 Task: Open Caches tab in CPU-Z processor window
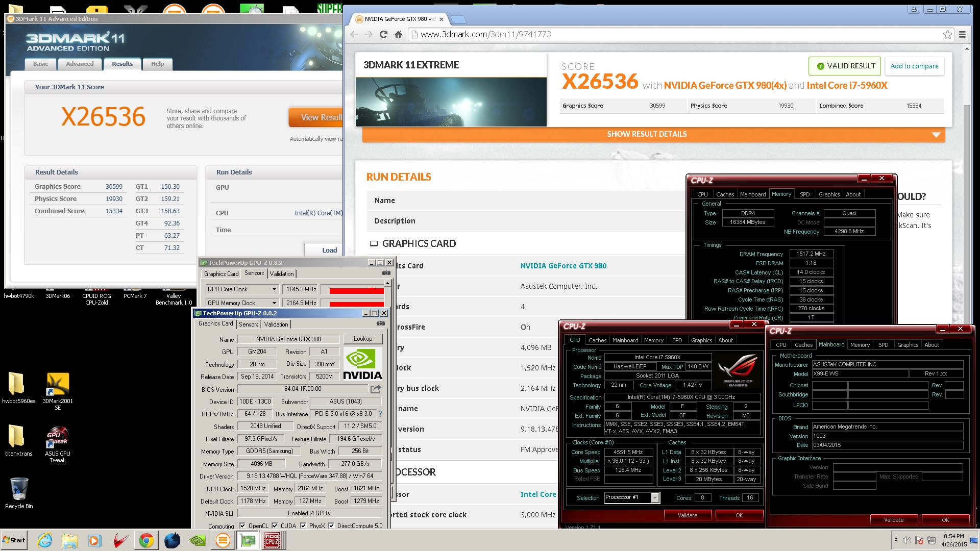[x=597, y=340]
